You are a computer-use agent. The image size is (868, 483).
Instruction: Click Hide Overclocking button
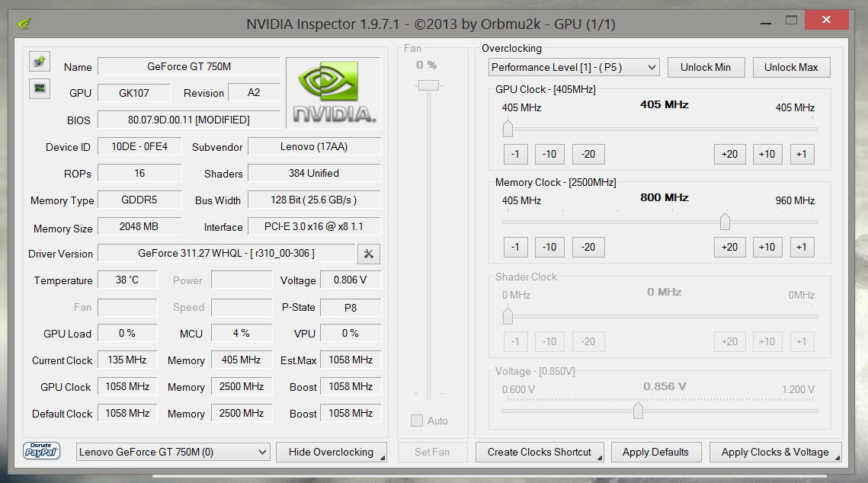pyautogui.click(x=331, y=452)
